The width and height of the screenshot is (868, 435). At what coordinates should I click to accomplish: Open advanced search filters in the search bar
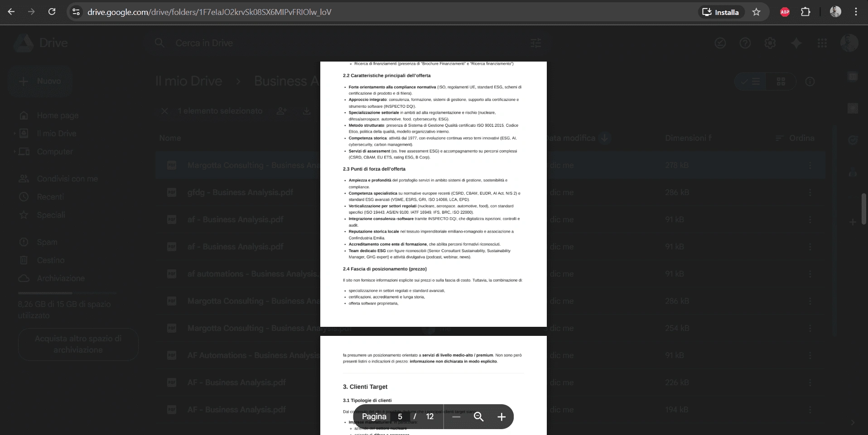click(535, 43)
